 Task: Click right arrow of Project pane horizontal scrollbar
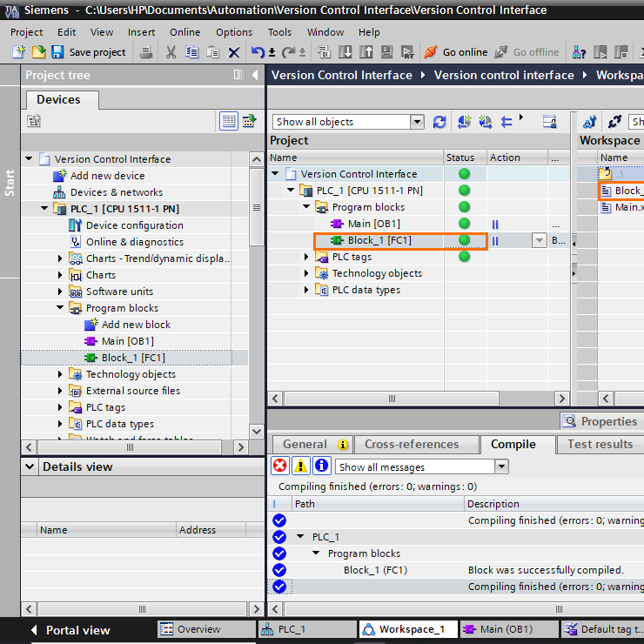point(562,399)
